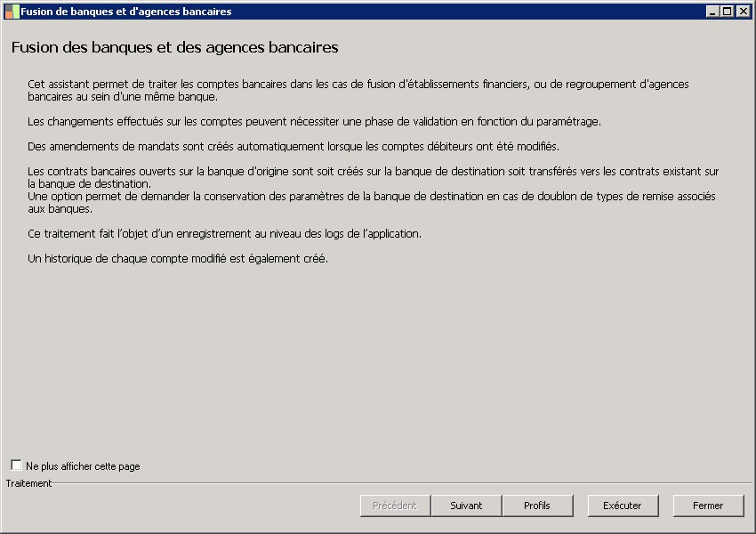Click the window title bar text
This screenshot has height=534, width=756.
tap(125, 12)
